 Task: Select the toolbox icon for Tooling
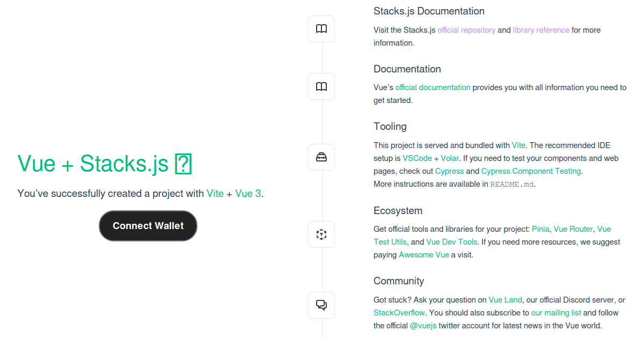[x=321, y=157]
